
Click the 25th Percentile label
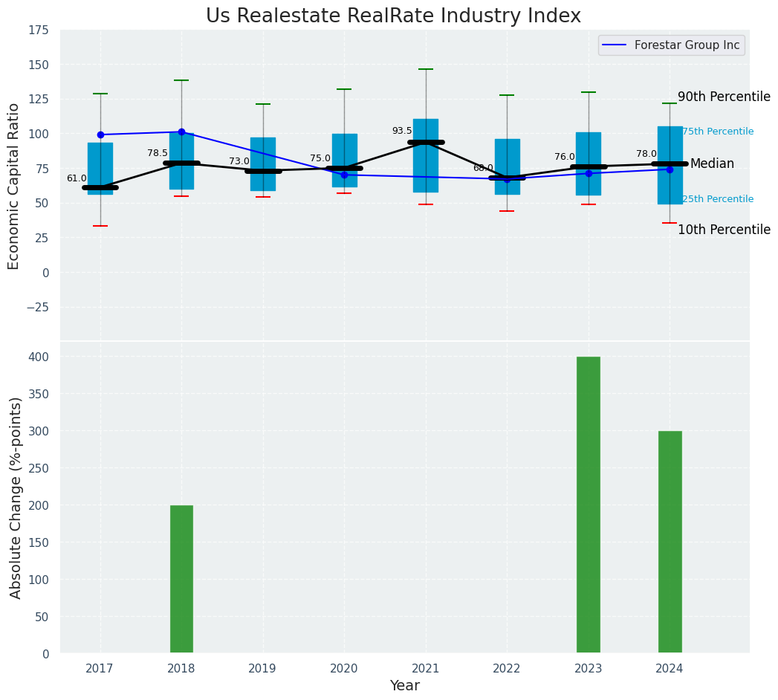click(x=718, y=199)
